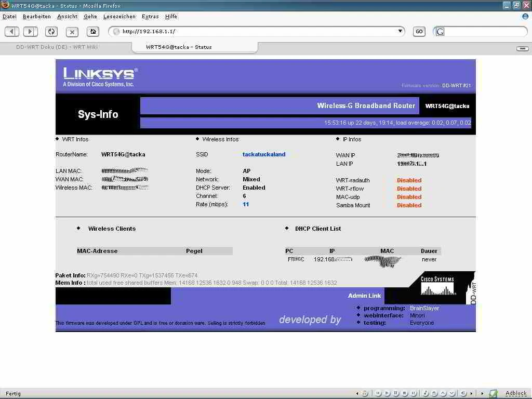Pause playback using the status bar pause button
This screenshot has width=532, height=399.
[x=396, y=393]
